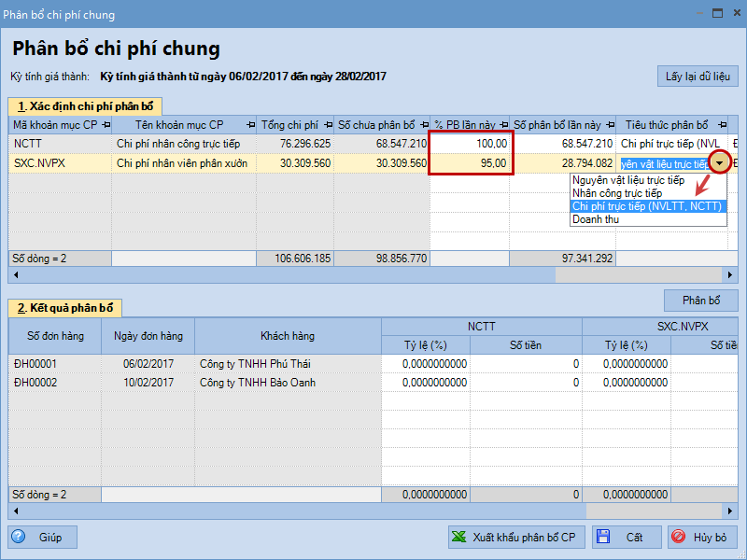Click pin icon on % PB lần này column
The width and height of the screenshot is (747, 560).
(x=502, y=125)
